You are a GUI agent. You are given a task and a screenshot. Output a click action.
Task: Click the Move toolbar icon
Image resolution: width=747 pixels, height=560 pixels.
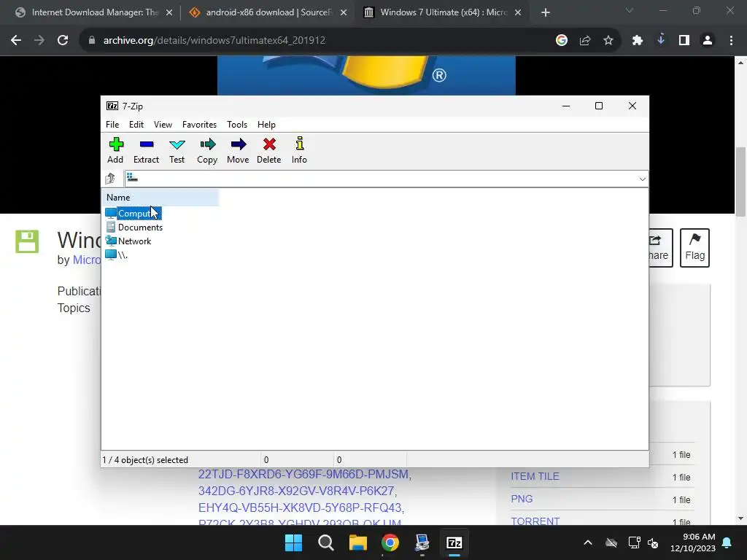[x=238, y=150]
